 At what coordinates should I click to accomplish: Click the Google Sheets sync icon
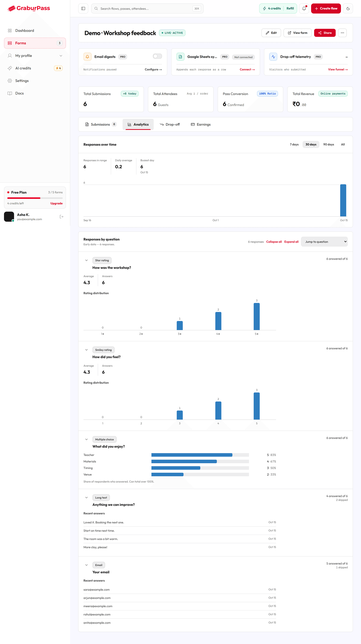tap(180, 57)
